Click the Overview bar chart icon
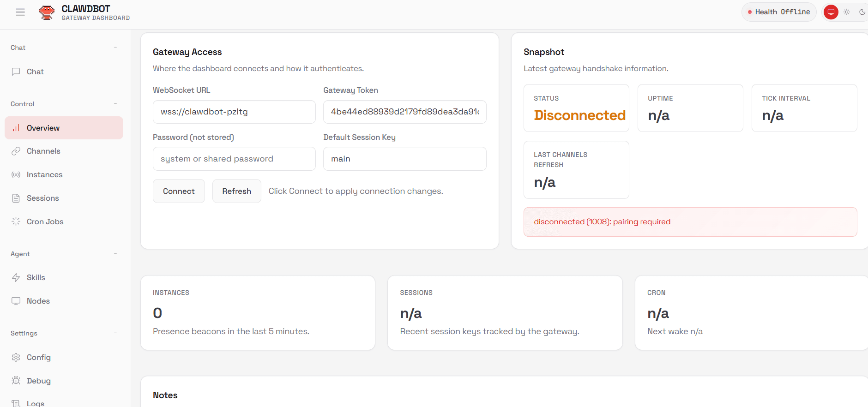The width and height of the screenshot is (868, 407). click(x=16, y=128)
